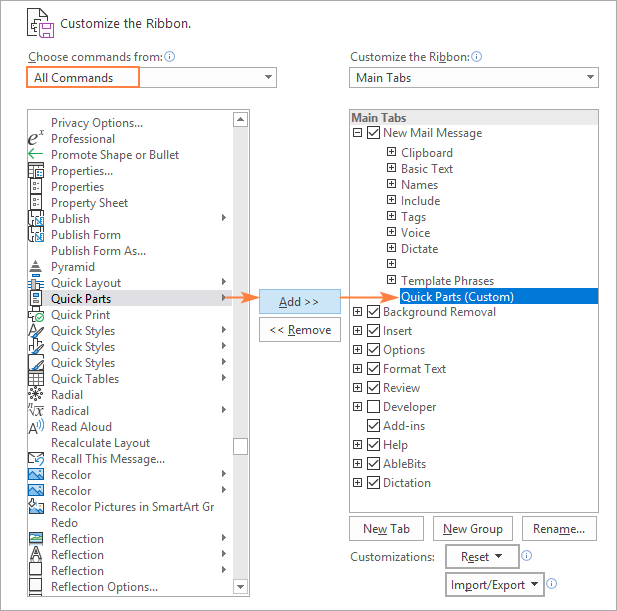
Task: Click the Quick Tables grid icon
Action: tap(36, 379)
